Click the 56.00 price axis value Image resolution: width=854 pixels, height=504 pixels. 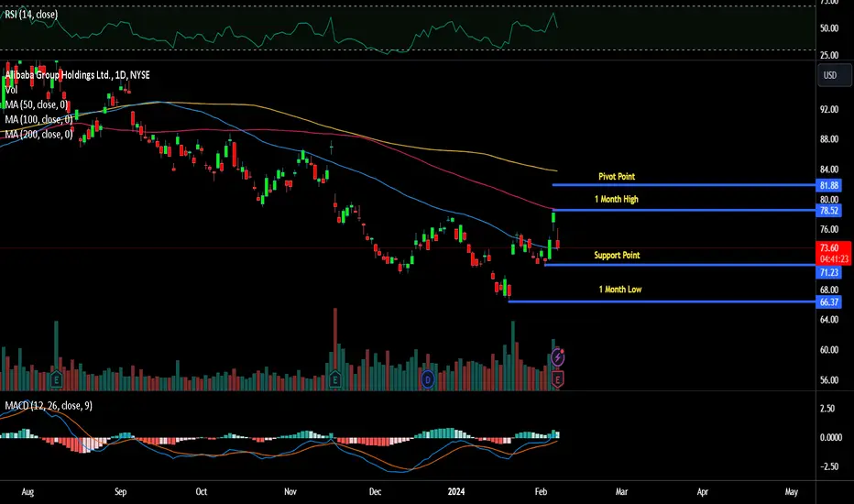coord(829,380)
